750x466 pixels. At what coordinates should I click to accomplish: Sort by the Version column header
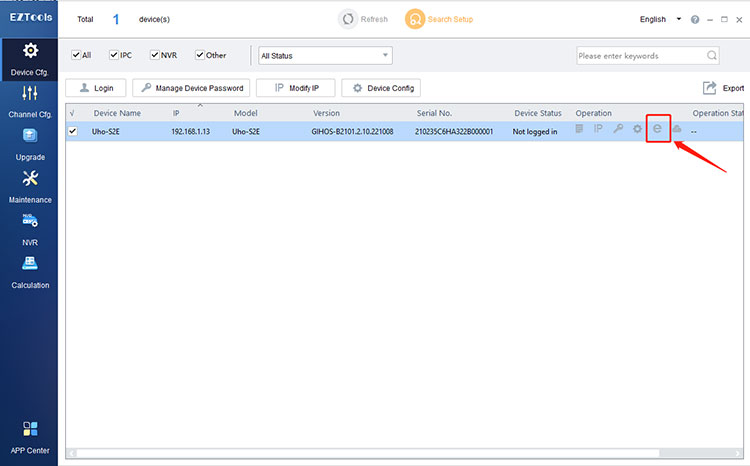tap(326, 113)
